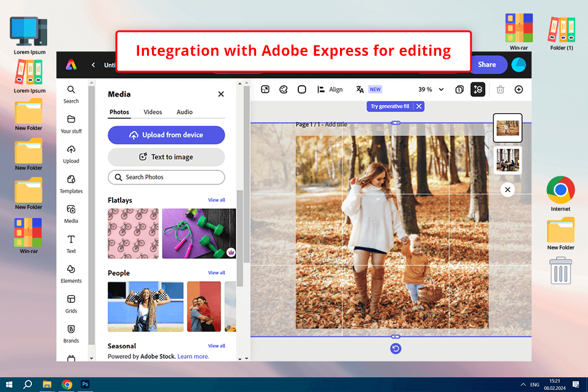Open the Internet Chrome desktop shortcut
588x392 pixels.
pyautogui.click(x=560, y=194)
